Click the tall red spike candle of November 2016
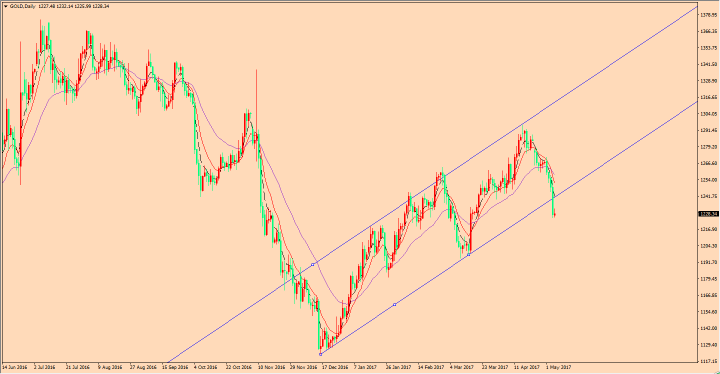 click(x=256, y=115)
